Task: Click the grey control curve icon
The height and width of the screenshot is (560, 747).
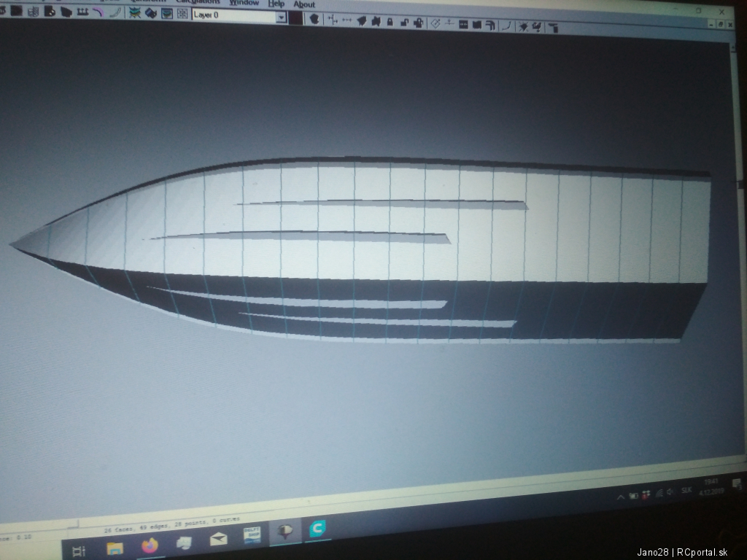Action: point(115,12)
